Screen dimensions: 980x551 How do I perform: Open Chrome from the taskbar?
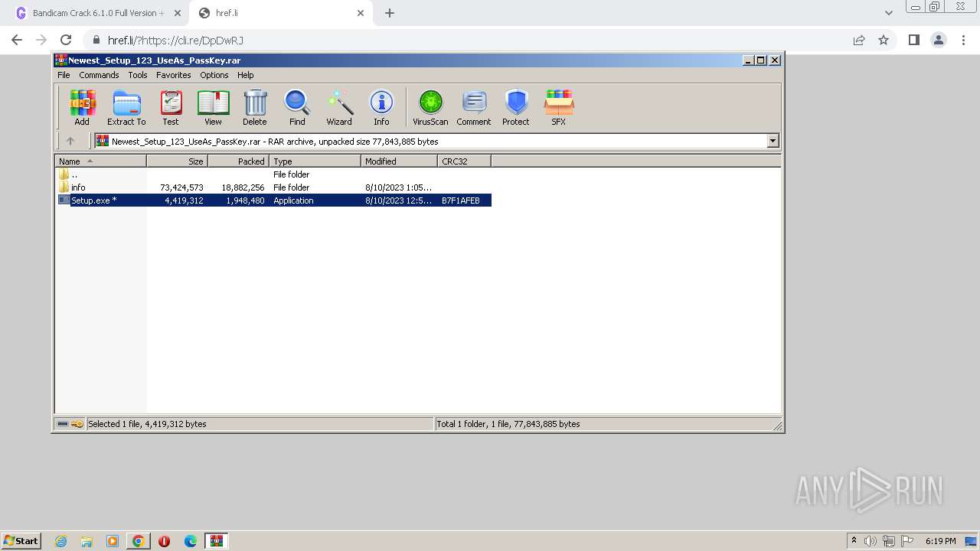pos(139,541)
